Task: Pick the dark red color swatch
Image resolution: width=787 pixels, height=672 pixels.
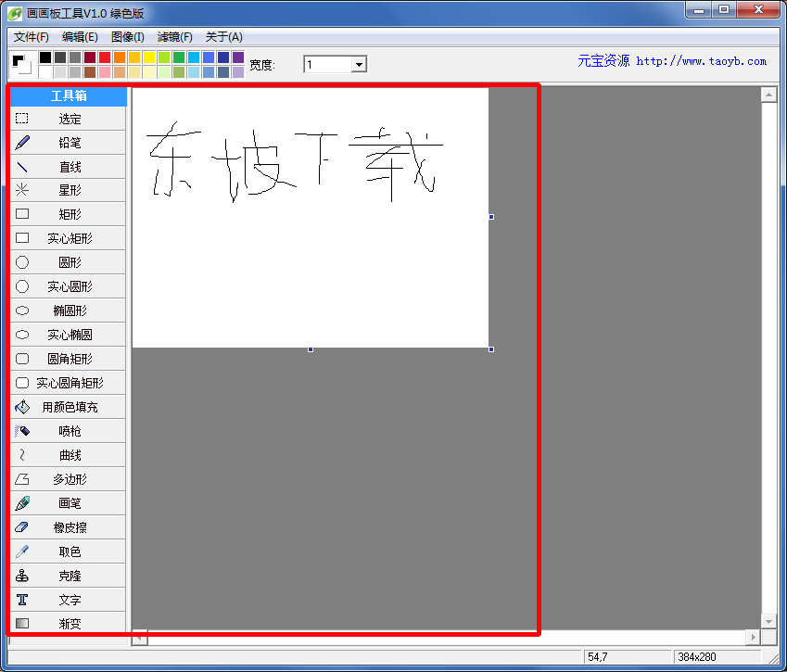Action: coord(90,57)
